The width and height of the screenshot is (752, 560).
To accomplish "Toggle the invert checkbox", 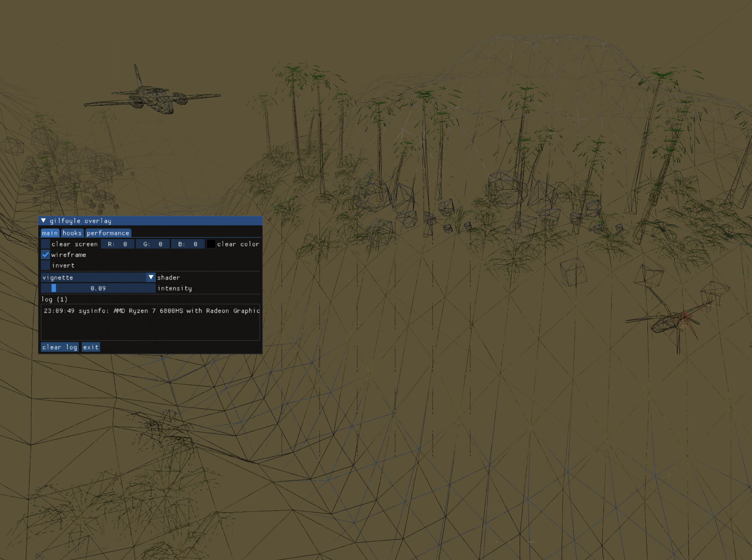I will (x=45, y=265).
